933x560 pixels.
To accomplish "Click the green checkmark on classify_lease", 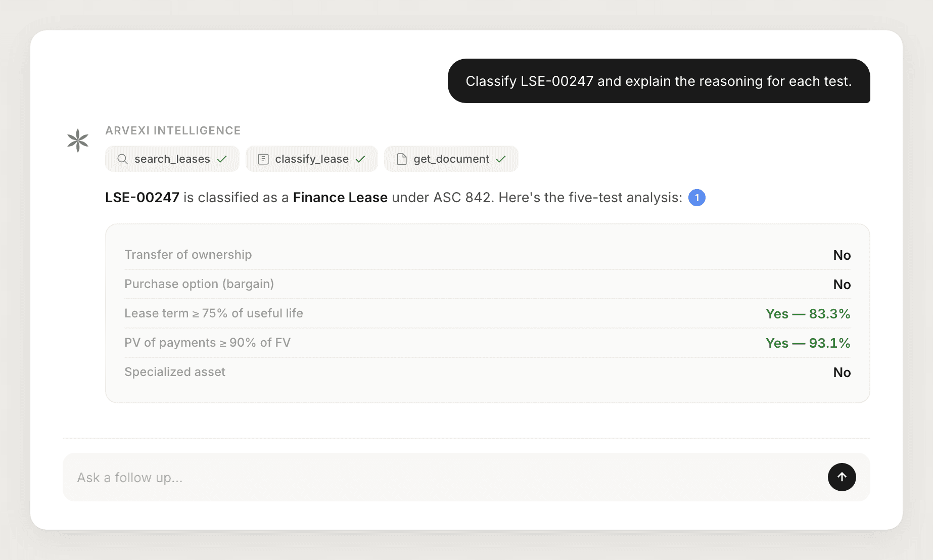I will [360, 159].
